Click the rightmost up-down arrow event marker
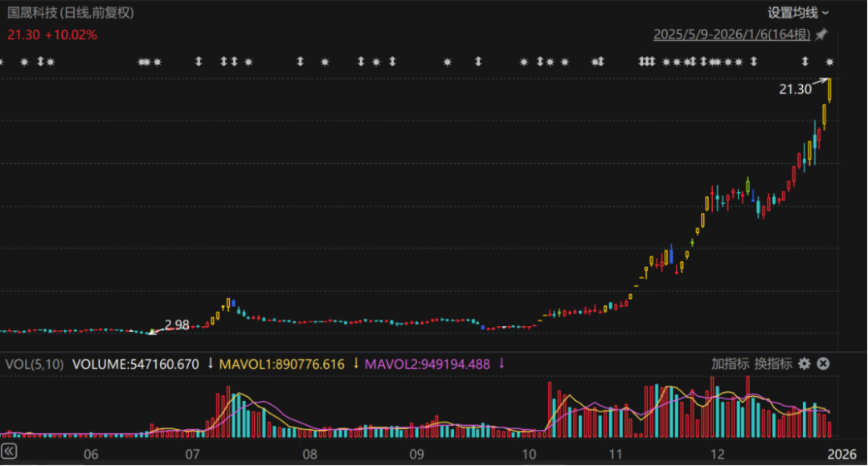The image size is (868, 466). point(806,62)
